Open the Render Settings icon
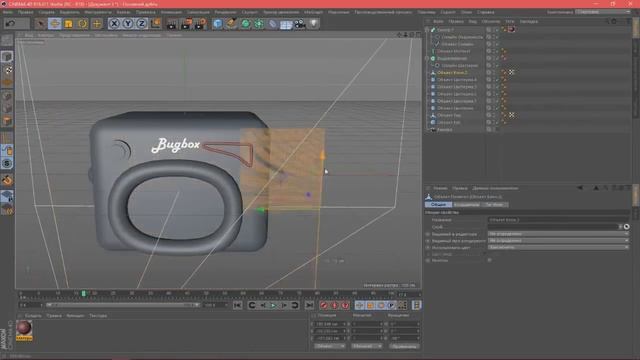 pos(200,24)
